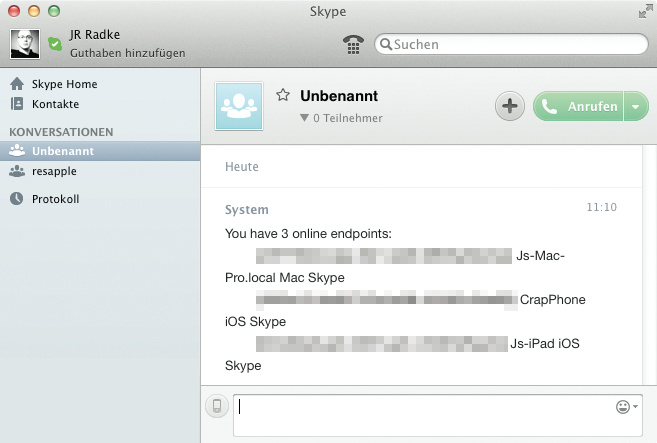Open Kontakte in the sidebar
This screenshot has width=657, height=443.
tap(55, 104)
